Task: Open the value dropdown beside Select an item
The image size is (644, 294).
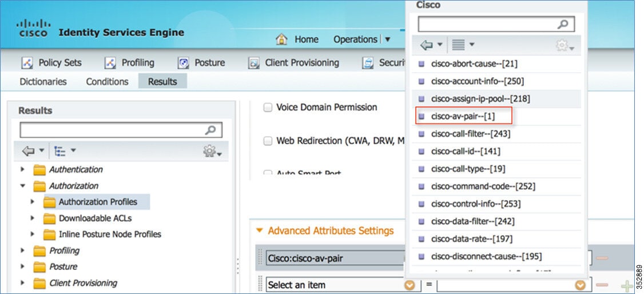Action: tap(580, 285)
